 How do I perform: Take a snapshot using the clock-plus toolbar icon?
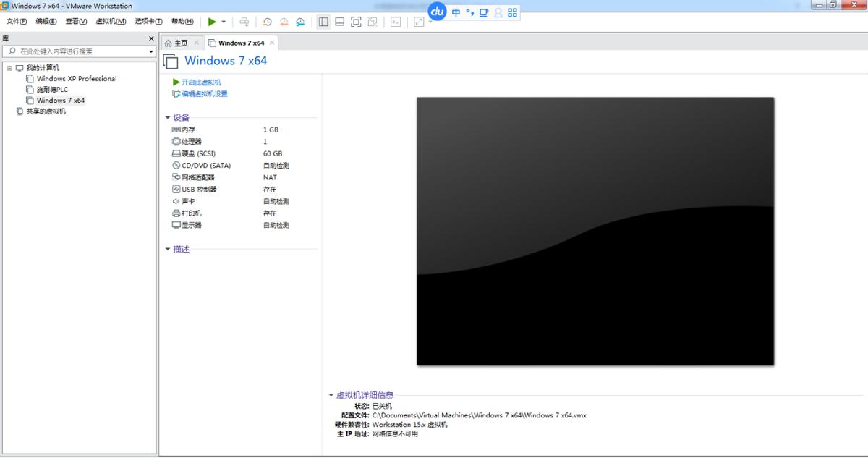pos(267,22)
